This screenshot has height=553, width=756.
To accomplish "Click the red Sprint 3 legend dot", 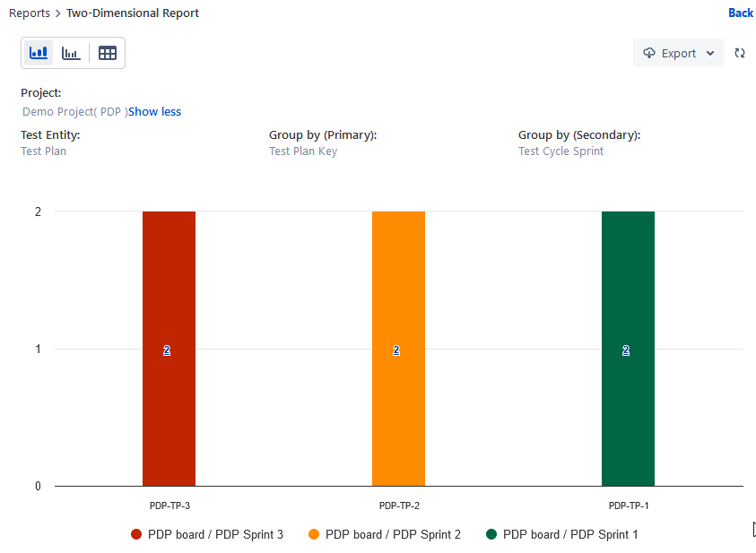I will click(x=136, y=534).
